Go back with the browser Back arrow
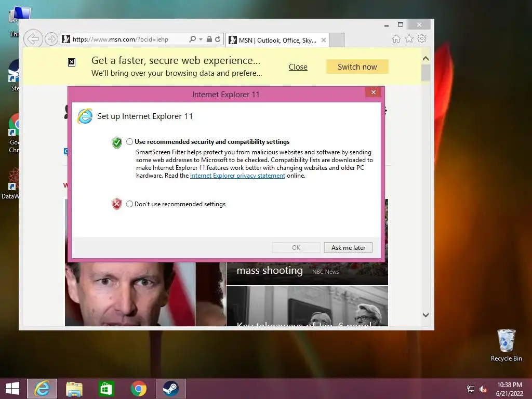 click(x=33, y=38)
